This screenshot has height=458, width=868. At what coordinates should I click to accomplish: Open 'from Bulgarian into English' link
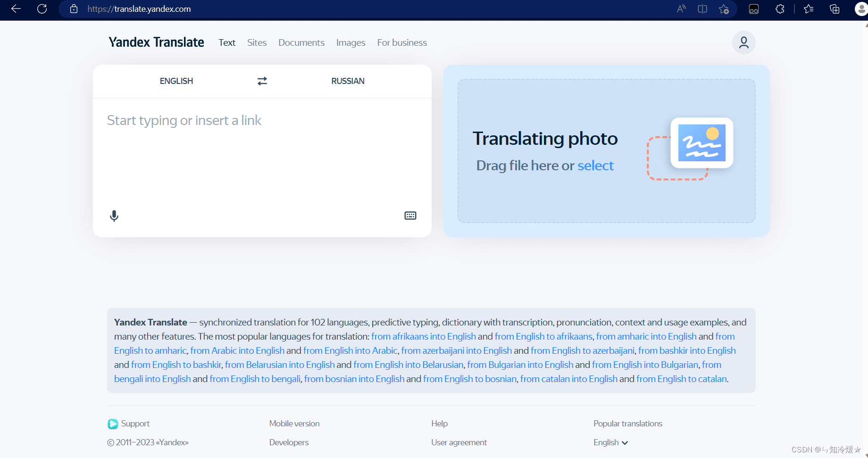pyautogui.click(x=520, y=365)
